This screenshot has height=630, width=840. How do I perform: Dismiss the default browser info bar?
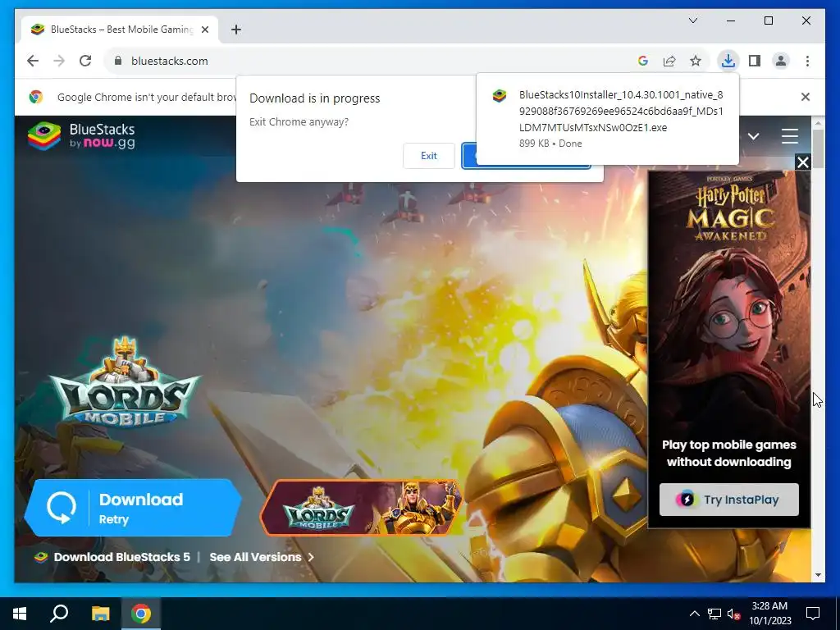[806, 97]
